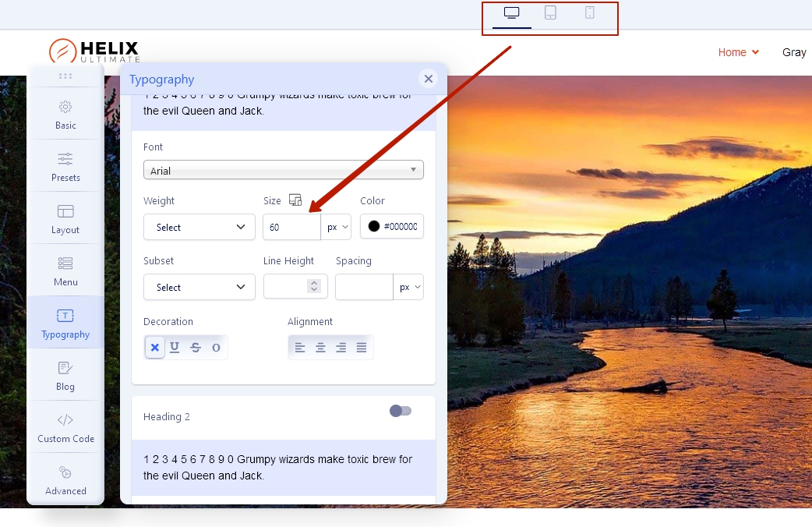Open the Blog section in sidebar
Viewport: 812px width, 527px height.
coord(65,375)
